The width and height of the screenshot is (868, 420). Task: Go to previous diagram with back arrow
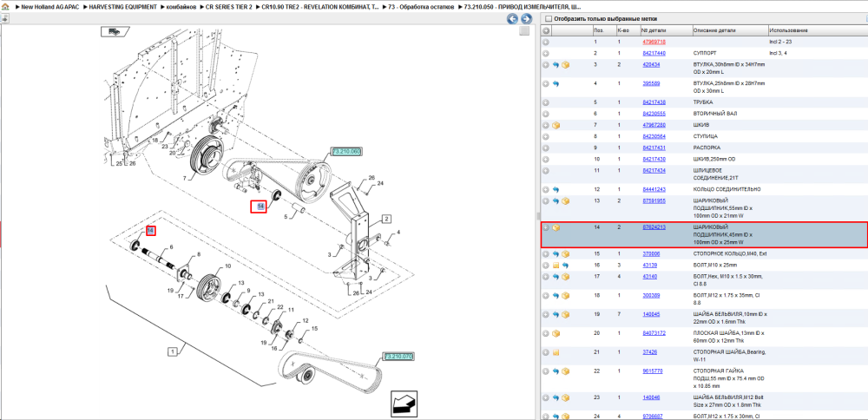(513, 19)
